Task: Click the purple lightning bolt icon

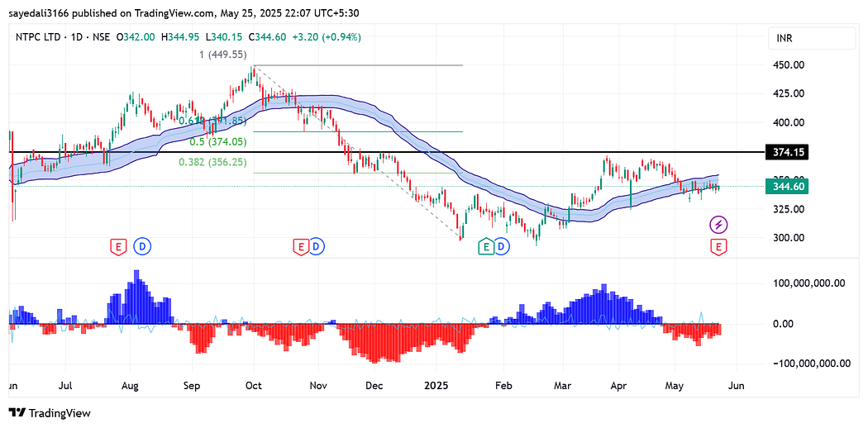Action: point(718,225)
